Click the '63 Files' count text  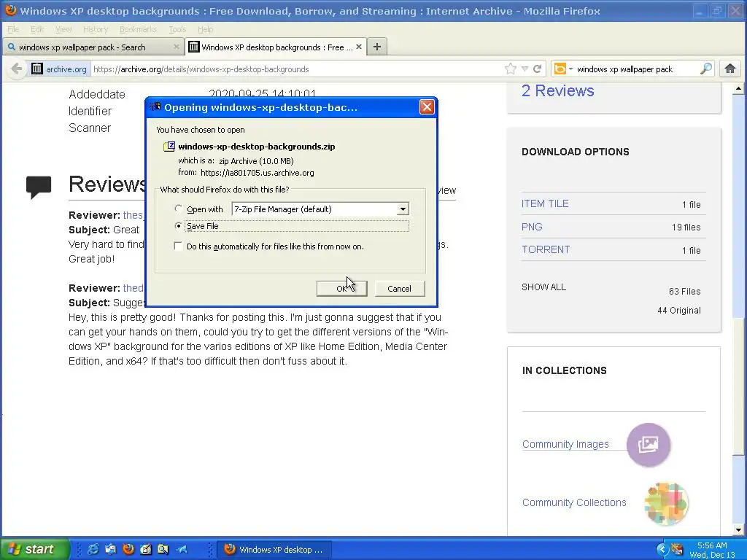pyautogui.click(x=684, y=292)
